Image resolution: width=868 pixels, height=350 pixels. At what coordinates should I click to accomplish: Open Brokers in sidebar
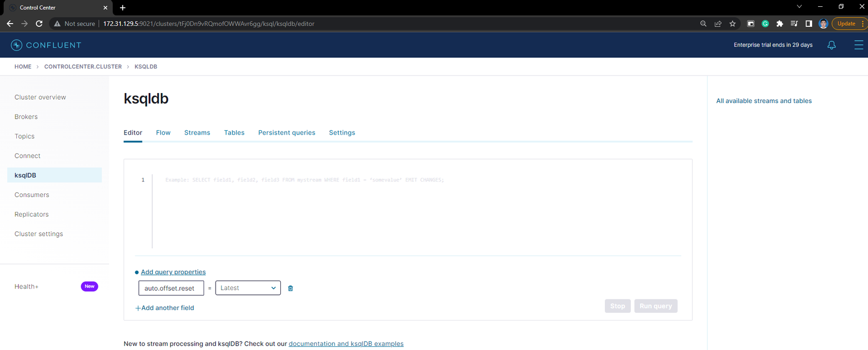point(26,117)
